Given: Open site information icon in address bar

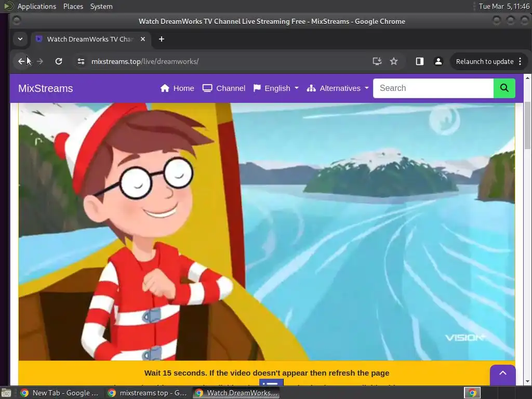Looking at the screenshot, I should [x=81, y=61].
